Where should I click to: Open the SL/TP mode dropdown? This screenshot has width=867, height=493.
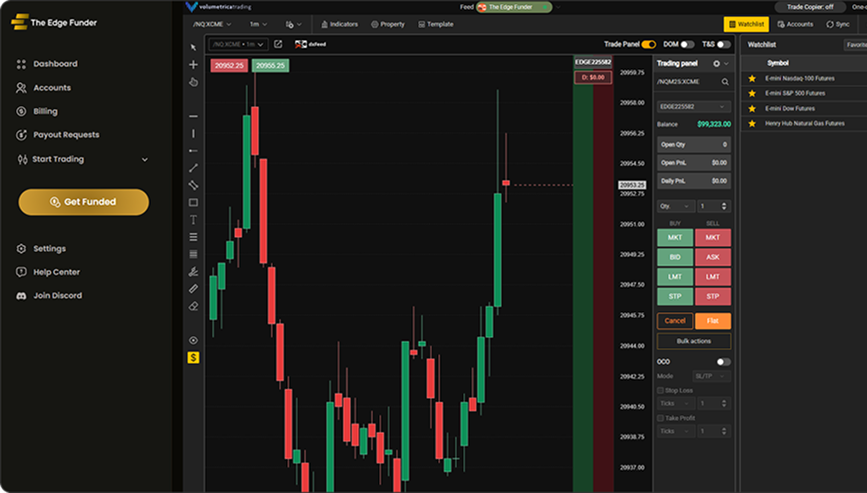711,376
